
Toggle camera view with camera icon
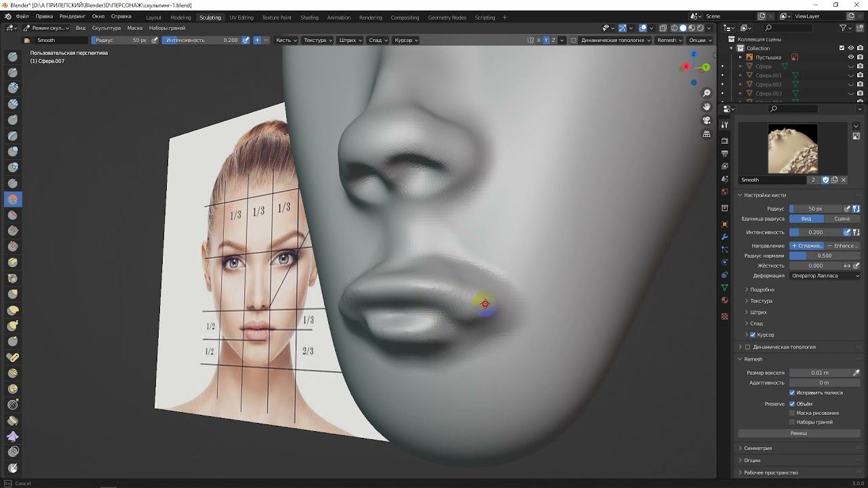point(707,120)
